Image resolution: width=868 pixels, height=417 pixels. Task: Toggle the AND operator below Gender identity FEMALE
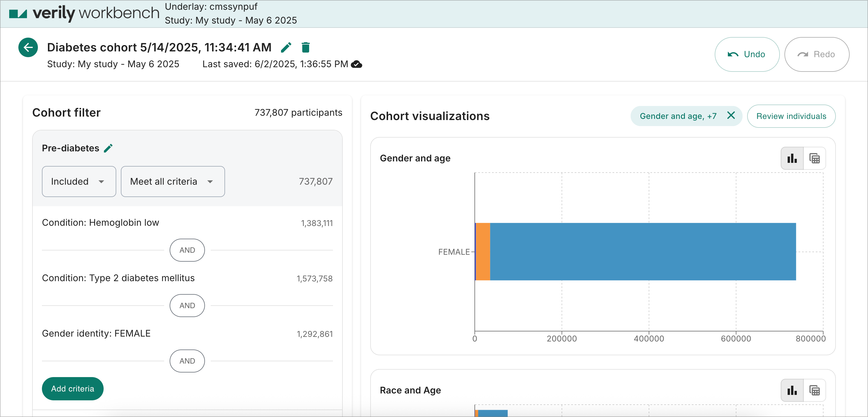[x=187, y=361]
